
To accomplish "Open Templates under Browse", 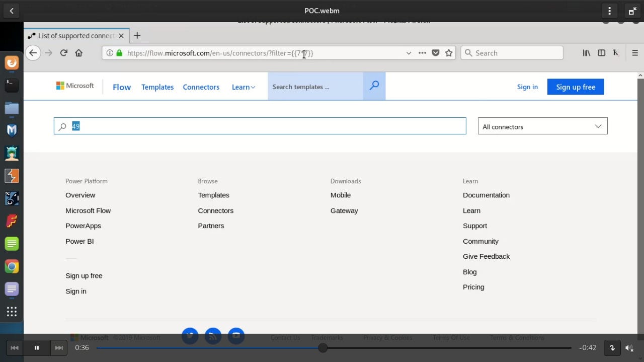I will pyautogui.click(x=213, y=195).
